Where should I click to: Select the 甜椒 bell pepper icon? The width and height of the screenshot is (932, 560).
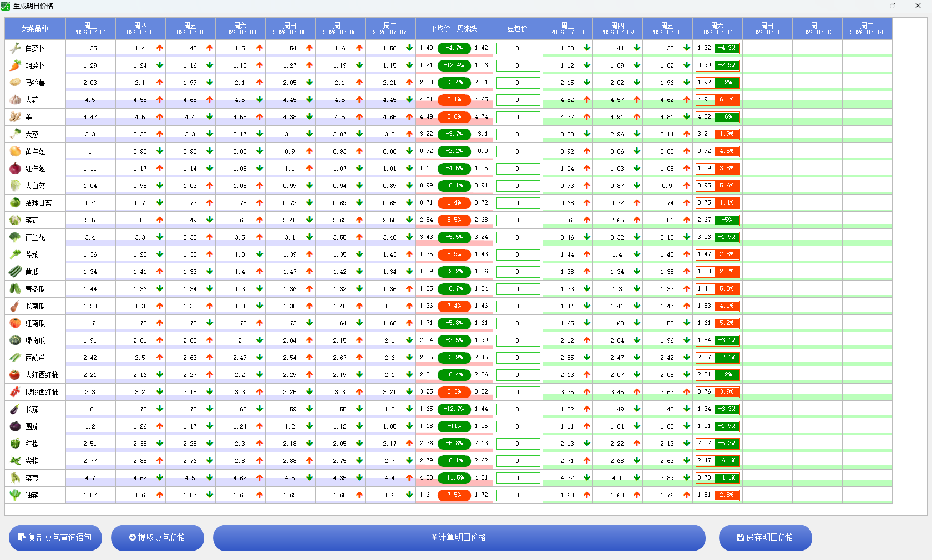[x=15, y=444]
